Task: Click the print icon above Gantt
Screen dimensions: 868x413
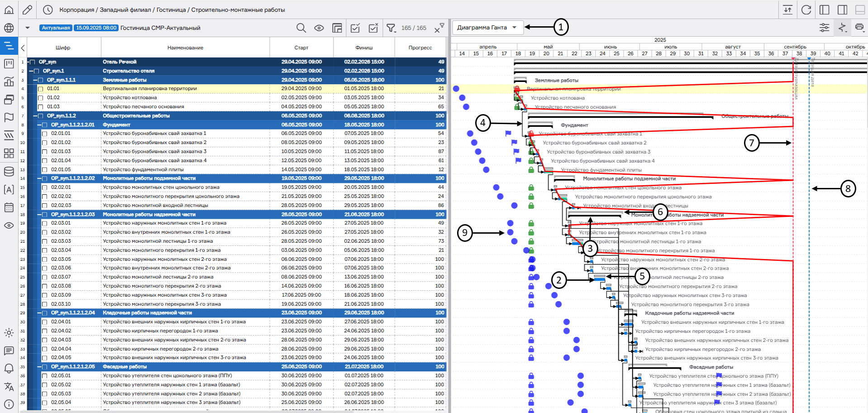Action: point(859,28)
